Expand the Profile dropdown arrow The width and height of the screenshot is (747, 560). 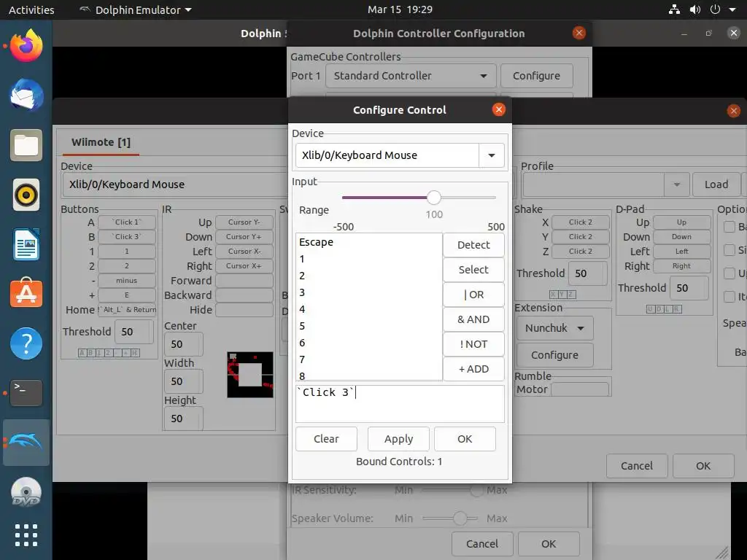coord(676,184)
